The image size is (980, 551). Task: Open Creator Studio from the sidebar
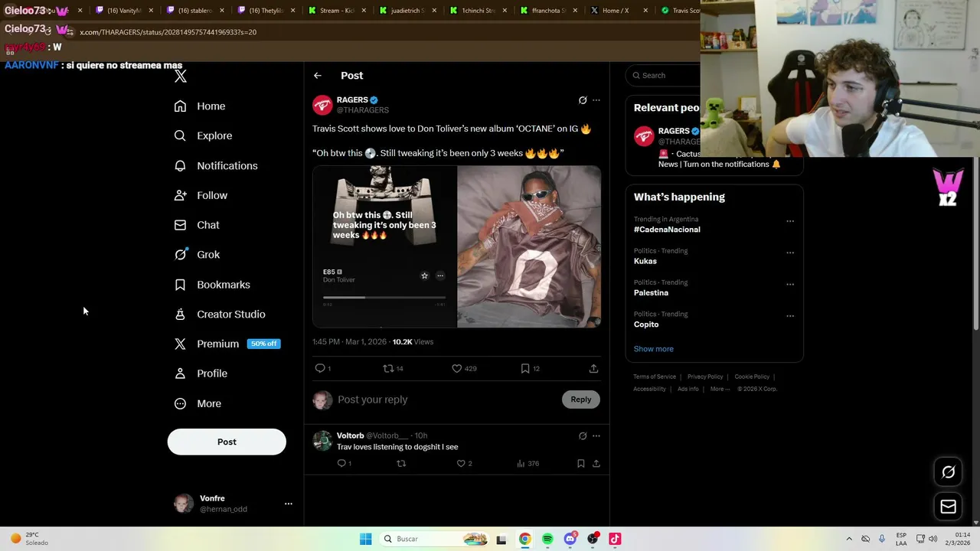pos(220,315)
